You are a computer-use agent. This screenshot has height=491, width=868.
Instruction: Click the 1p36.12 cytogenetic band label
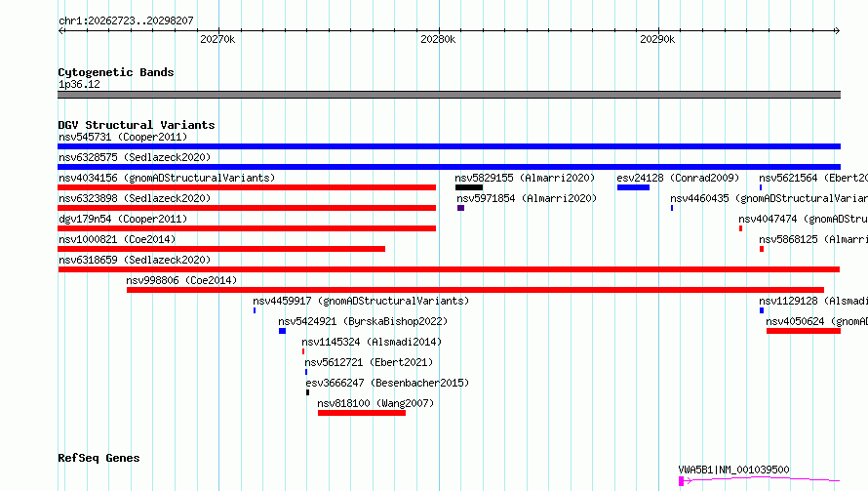click(x=79, y=85)
